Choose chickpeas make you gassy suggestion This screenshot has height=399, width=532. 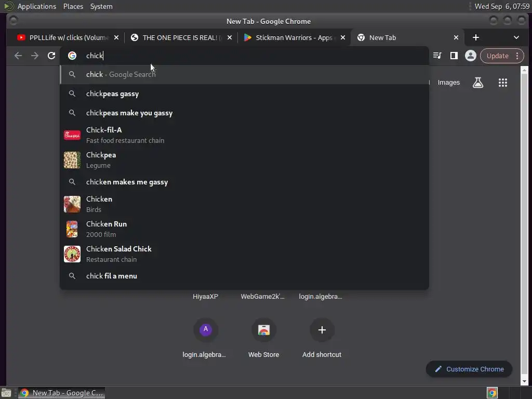point(244,113)
